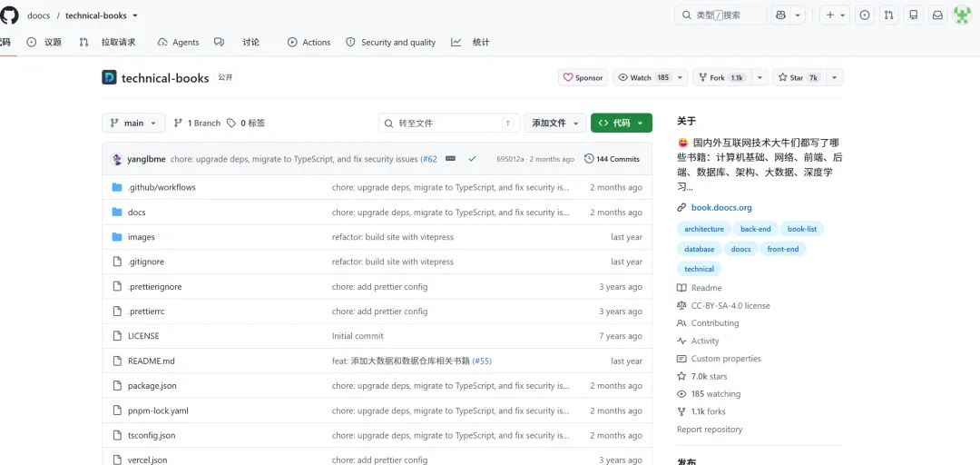Star the repository

click(799, 77)
